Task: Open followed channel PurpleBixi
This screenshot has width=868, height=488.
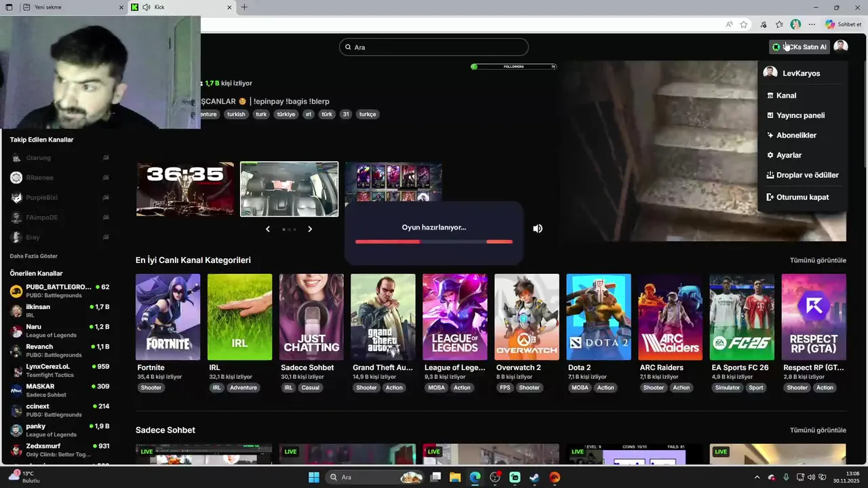Action: click(x=60, y=197)
